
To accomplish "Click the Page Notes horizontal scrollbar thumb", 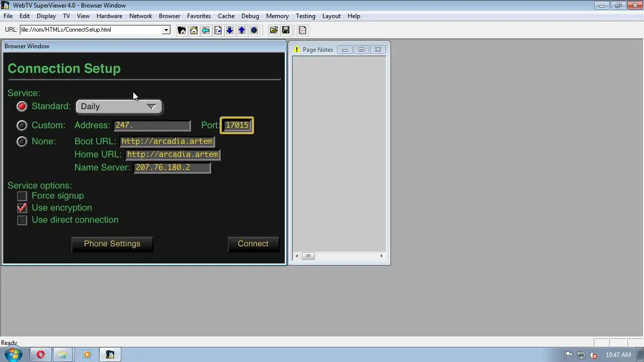I will tap(308, 256).
